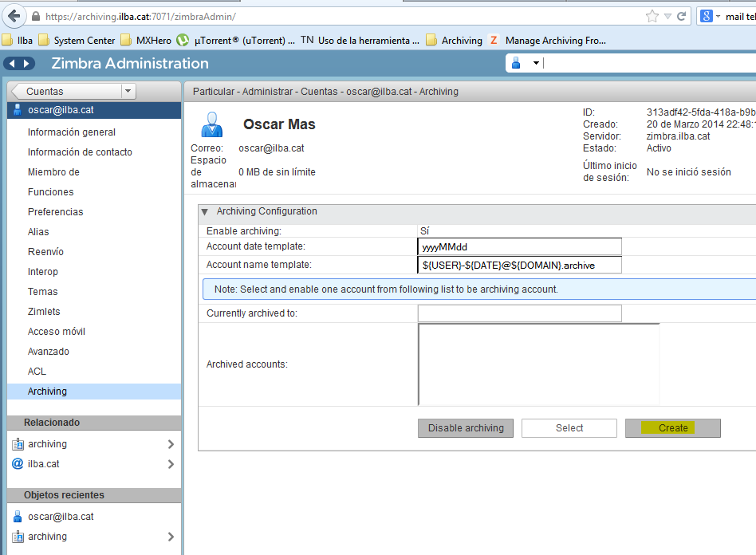Click the 'Sí' Enable archiving value

425,231
